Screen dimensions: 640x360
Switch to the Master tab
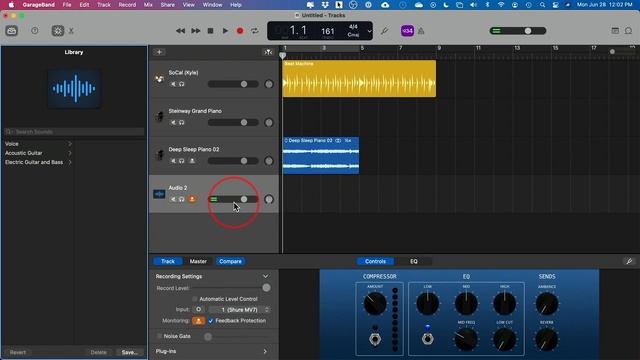[198, 261]
